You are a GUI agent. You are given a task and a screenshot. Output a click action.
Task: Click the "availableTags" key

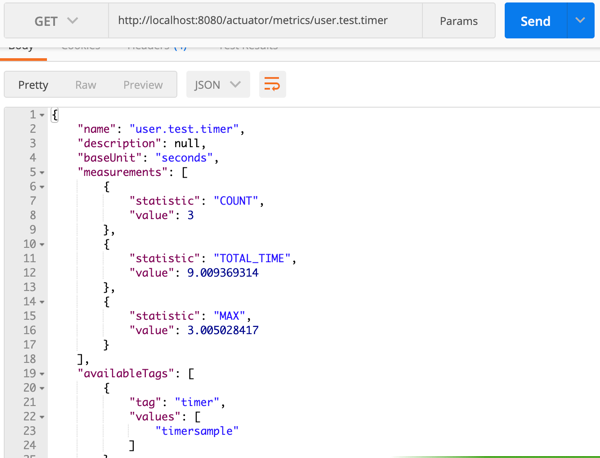pos(126,373)
